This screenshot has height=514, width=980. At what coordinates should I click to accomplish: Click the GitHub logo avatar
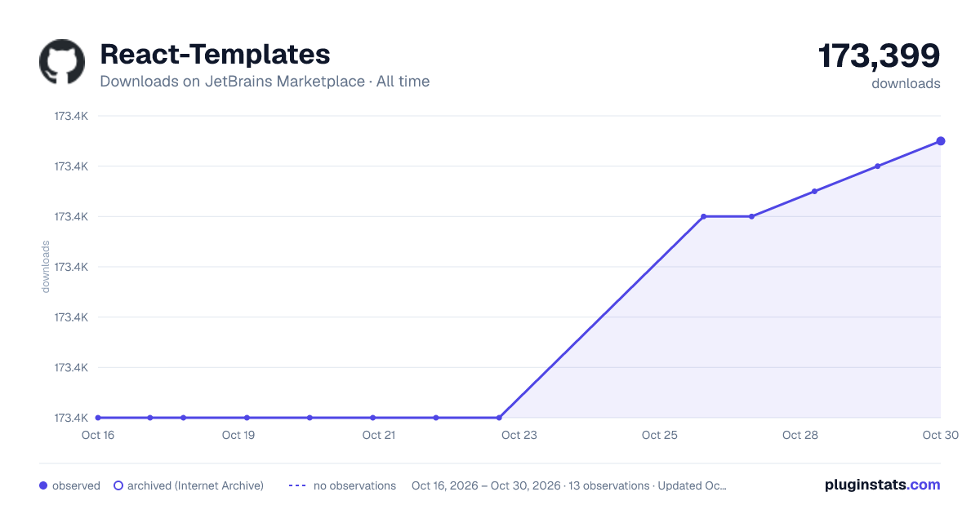[x=62, y=62]
